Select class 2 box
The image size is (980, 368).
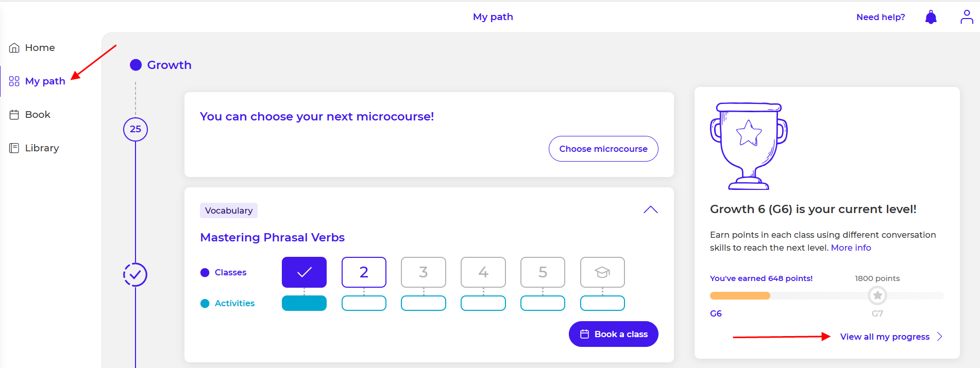pos(364,272)
